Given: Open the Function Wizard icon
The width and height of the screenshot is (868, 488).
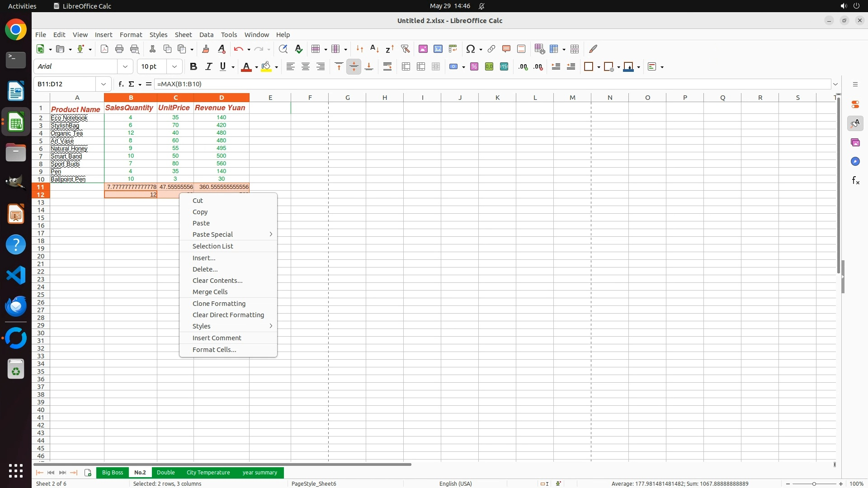Looking at the screenshot, I should point(121,84).
